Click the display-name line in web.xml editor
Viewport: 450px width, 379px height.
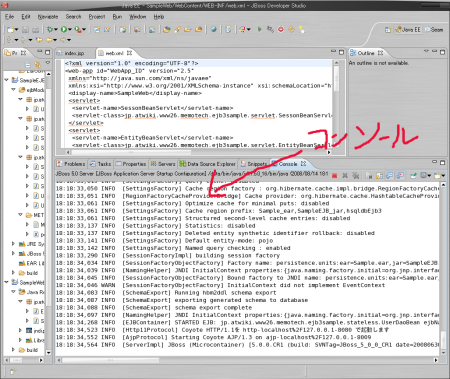pos(135,93)
